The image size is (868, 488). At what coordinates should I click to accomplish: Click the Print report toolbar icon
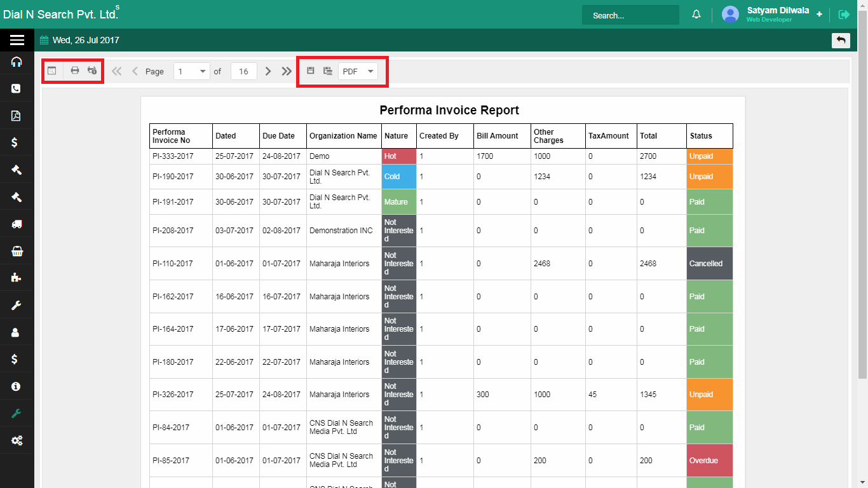click(74, 71)
